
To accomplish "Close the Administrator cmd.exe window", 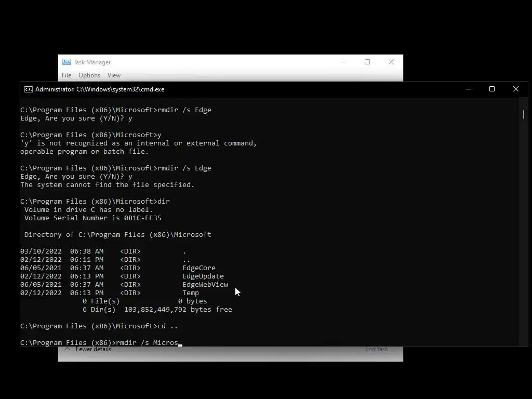I will point(516,89).
